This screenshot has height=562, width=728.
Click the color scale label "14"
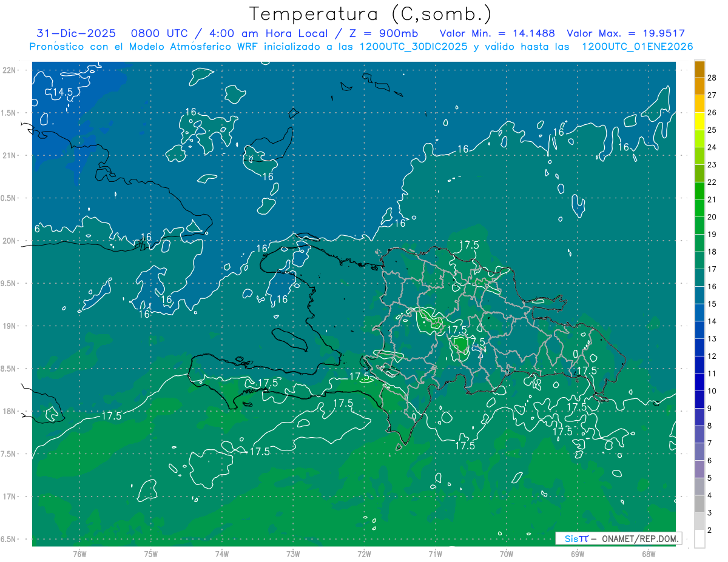[x=712, y=321]
